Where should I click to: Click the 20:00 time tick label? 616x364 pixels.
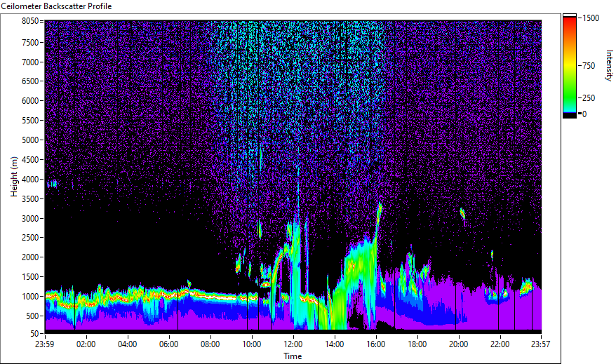458,344
